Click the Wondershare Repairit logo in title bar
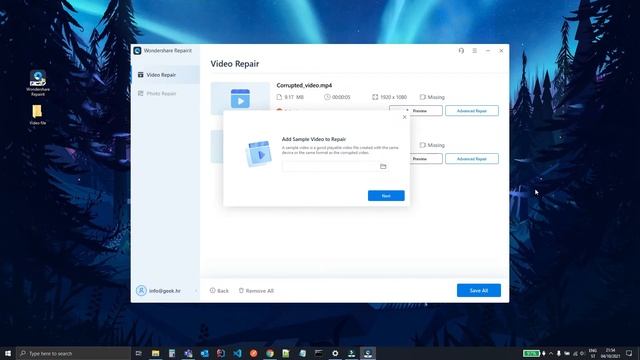This screenshot has height=360, width=640. tap(137, 51)
